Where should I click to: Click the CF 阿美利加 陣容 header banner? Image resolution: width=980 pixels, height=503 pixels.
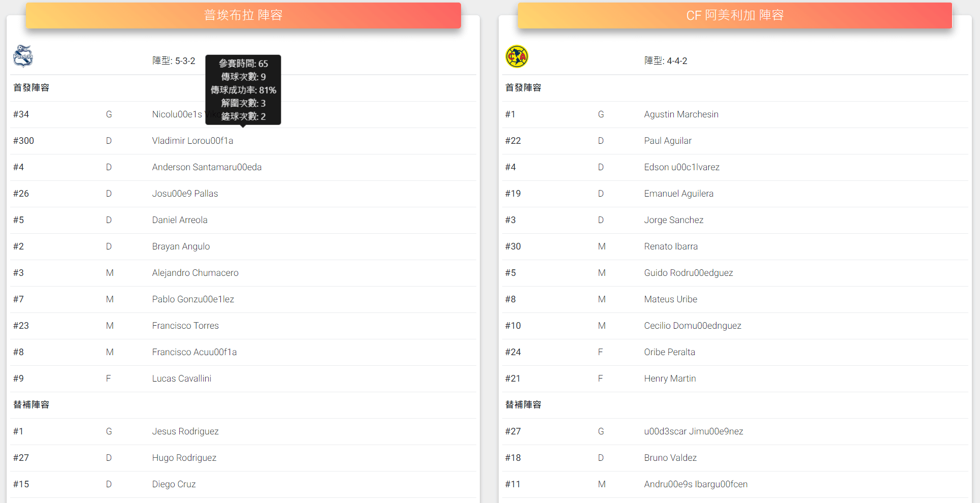(x=735, y=15)
